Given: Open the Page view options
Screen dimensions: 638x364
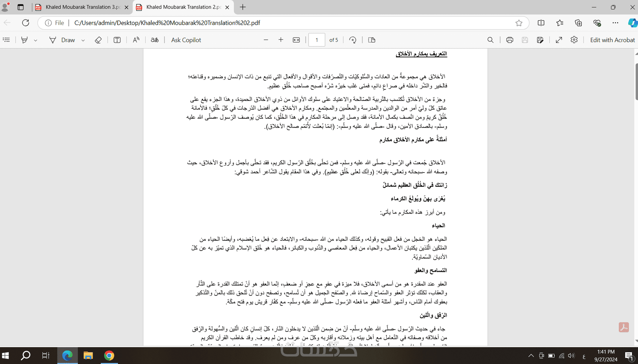Looking at the screenshot, I should 372,40.
